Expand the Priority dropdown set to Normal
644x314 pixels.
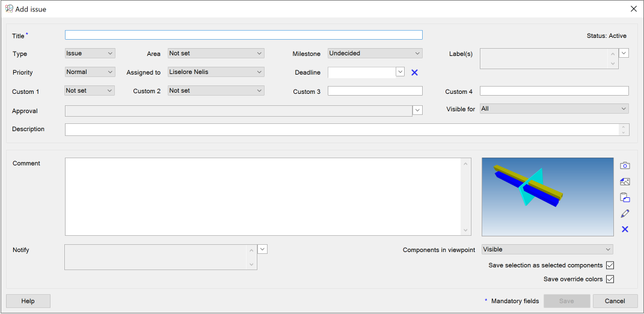coord(90,72)
